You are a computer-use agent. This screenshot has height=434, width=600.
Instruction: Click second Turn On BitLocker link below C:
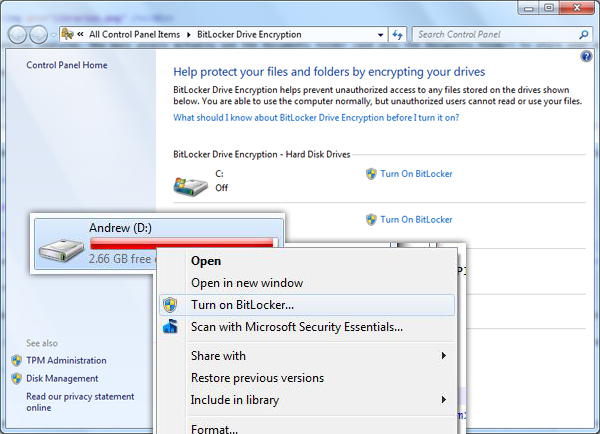pyautogui.click(x=416, y=220)
